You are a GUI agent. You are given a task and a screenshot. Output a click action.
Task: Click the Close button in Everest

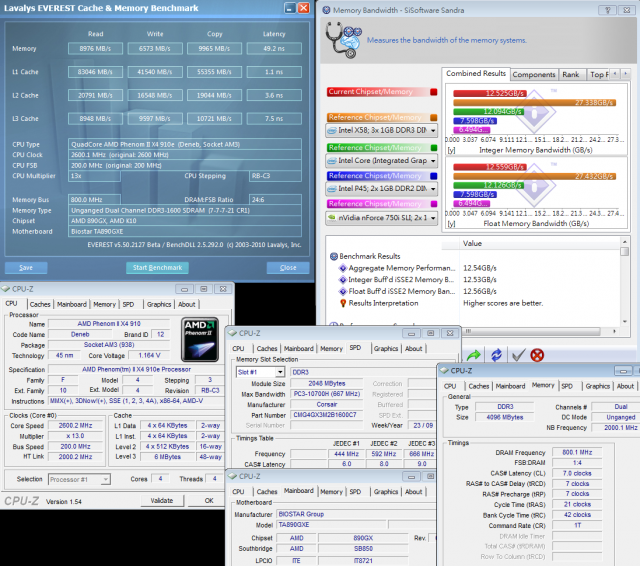click(x=288, y=268)
